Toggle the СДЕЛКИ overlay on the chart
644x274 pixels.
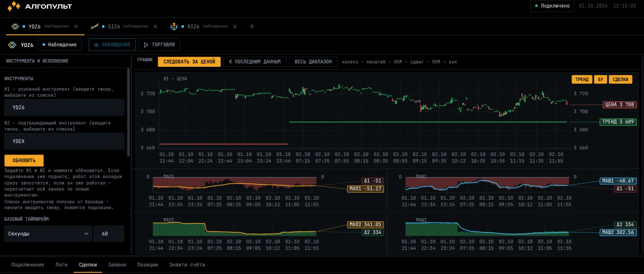[621, 79]
